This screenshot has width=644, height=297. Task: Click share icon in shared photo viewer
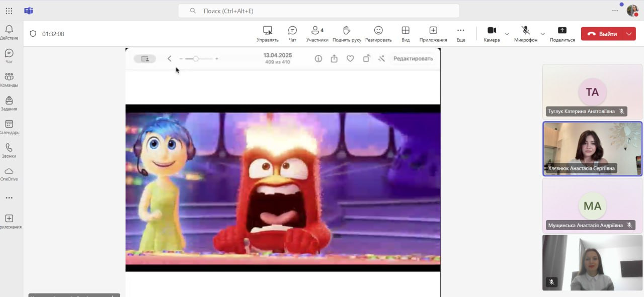[x=334, y=59]
